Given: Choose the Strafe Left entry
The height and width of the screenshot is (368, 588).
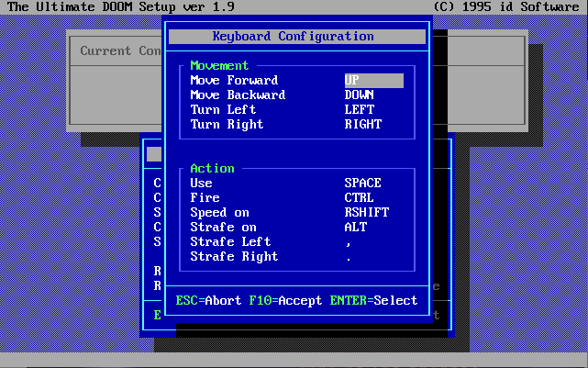Looking at the screenshot, I should coord(230,242).
